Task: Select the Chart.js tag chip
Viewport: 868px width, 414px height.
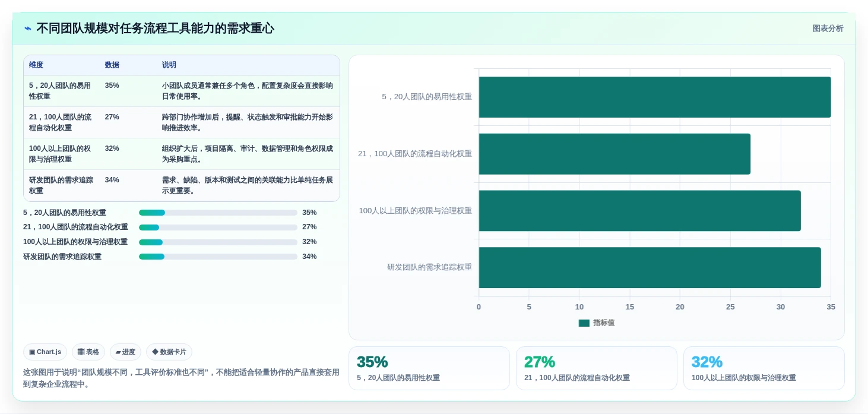Action: (45, 352)
